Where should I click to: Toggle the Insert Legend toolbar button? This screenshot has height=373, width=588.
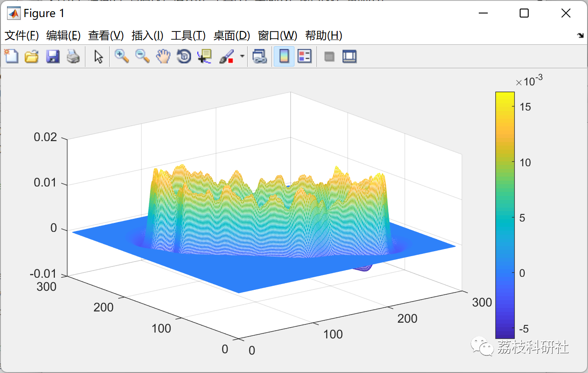tap(304, 57)
